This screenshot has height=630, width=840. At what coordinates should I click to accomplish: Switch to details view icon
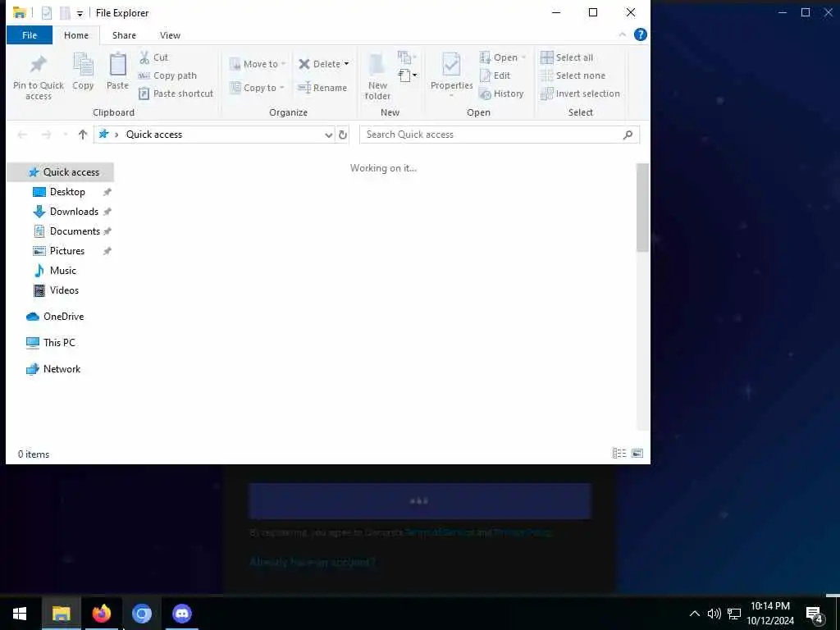(x=619, y=454)
